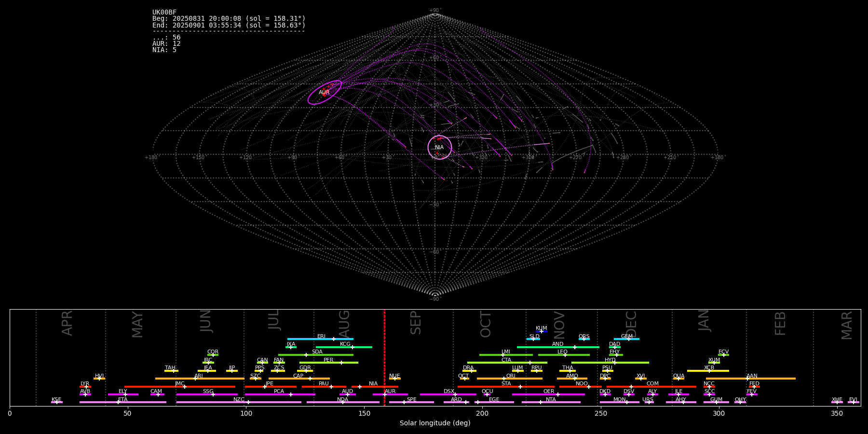This screenshot has width=868, height=434.
Task: Select the STA shower bar in timeline
Action: [x=506, y=387]
